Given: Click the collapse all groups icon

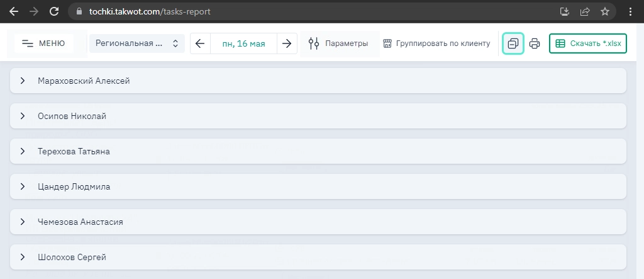Looking at the screenshot, I should [x=513, y=43].
